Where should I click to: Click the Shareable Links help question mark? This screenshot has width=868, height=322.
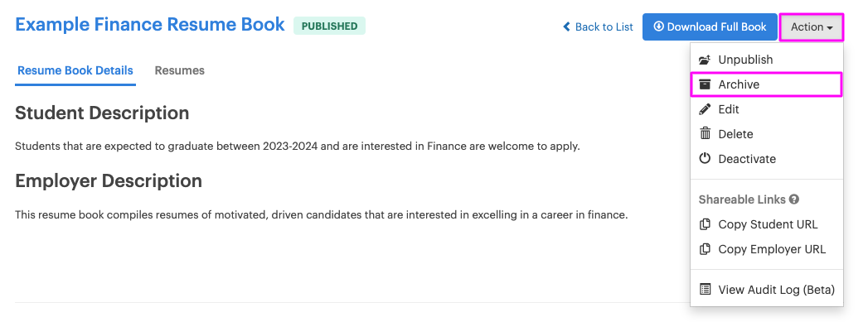(794, 199)
